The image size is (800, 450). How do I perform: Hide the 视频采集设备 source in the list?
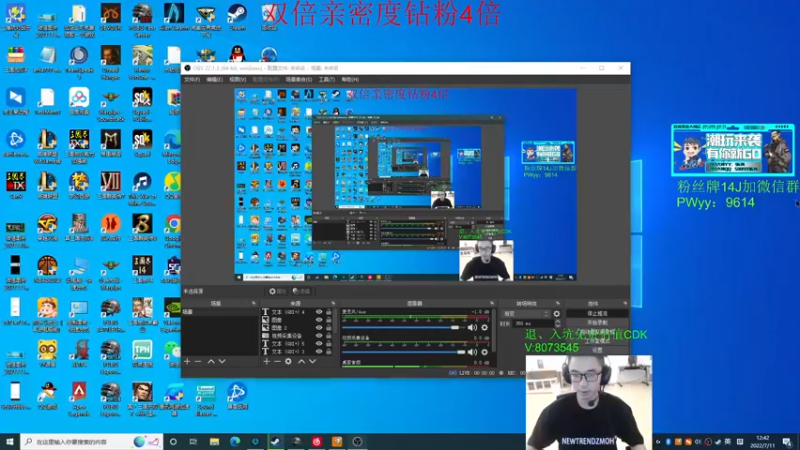pyautogui.click(x=319, y=336)
